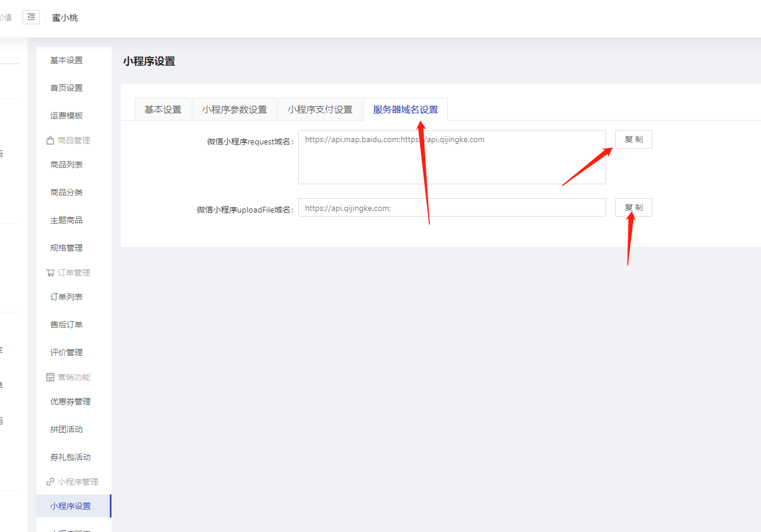The image size is (761, 532).
Task: Click the 小程序设置 page heading
Action: click(149, 61)
